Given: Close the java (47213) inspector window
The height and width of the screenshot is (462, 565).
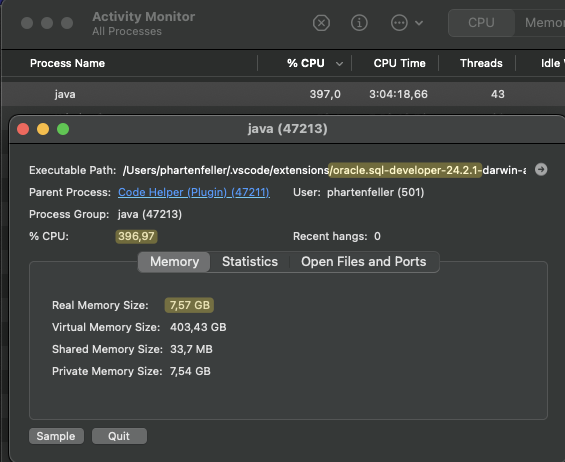Looking at the screenshot, I should coord(23,129).
